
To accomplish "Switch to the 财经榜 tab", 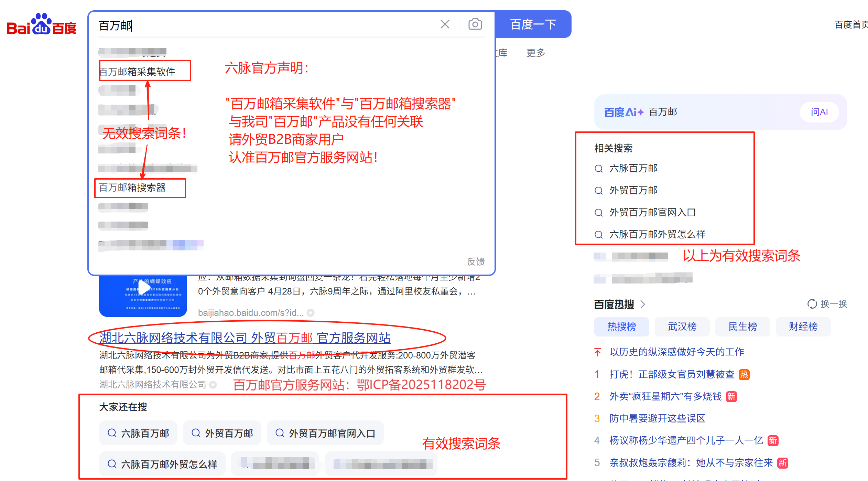I will pyautogui.click(x=803, y=327).
